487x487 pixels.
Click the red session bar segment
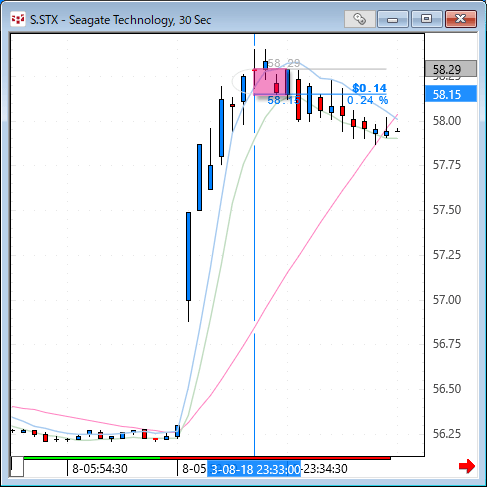coord(275,458)
